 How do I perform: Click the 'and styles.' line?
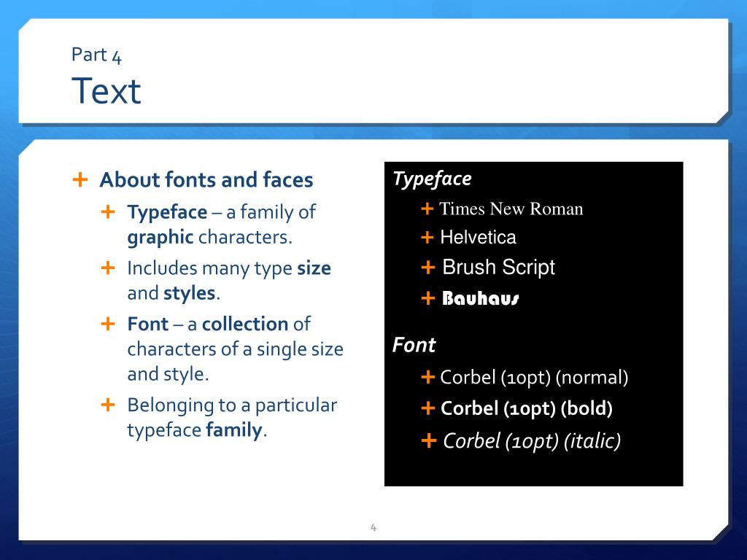click(174, 293)
